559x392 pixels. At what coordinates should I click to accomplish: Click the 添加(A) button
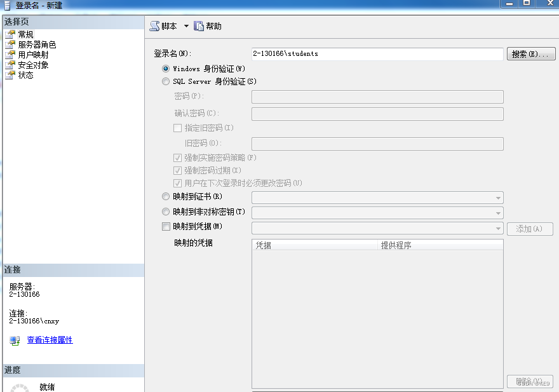tap(530, 229)
